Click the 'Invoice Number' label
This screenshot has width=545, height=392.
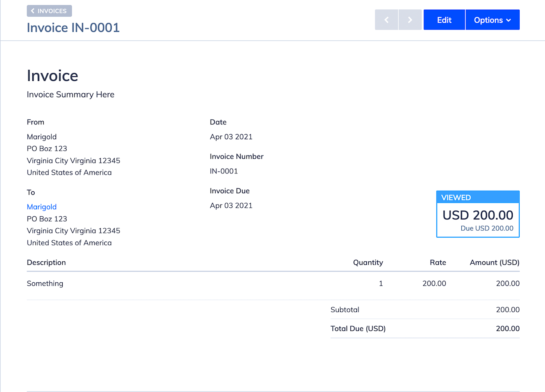point(237,156)
